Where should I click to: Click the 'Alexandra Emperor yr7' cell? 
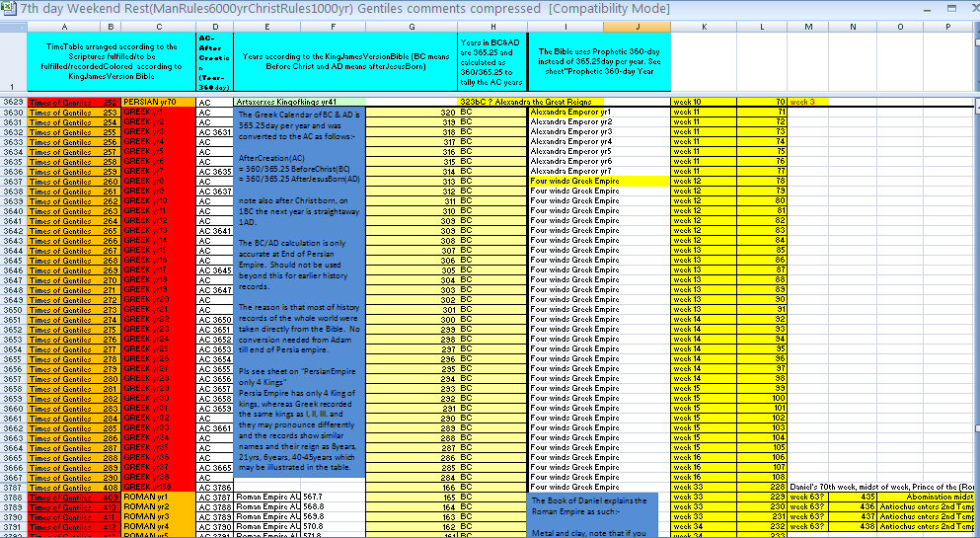coord(599,171)
